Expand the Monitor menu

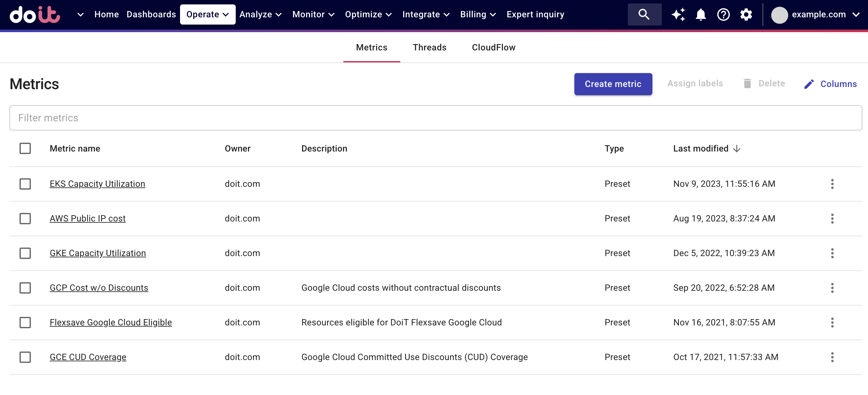[x=313, y=14]
